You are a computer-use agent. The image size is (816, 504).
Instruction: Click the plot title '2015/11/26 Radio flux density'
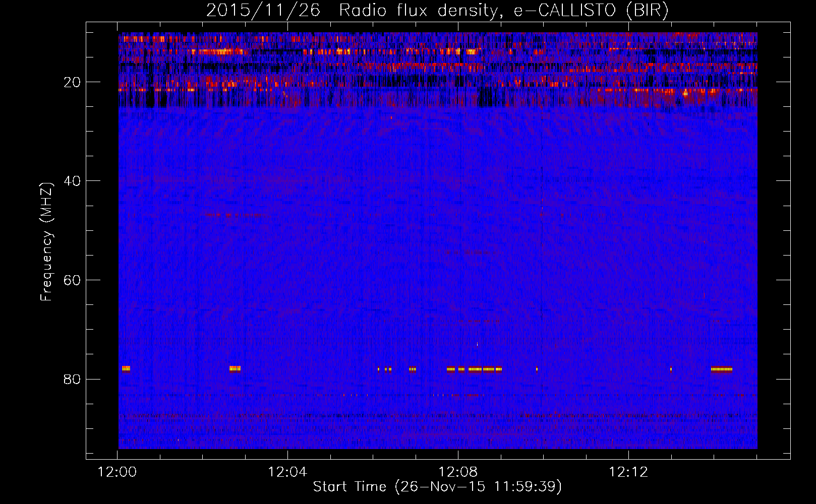pyautogui.click(x=352, y=10)
